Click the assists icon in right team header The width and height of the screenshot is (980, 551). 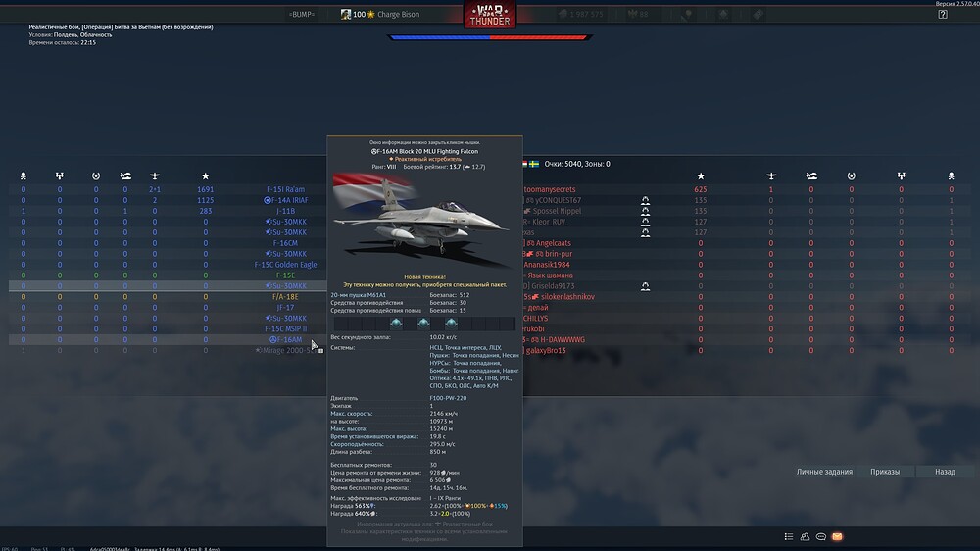click(x=901, y=176)
